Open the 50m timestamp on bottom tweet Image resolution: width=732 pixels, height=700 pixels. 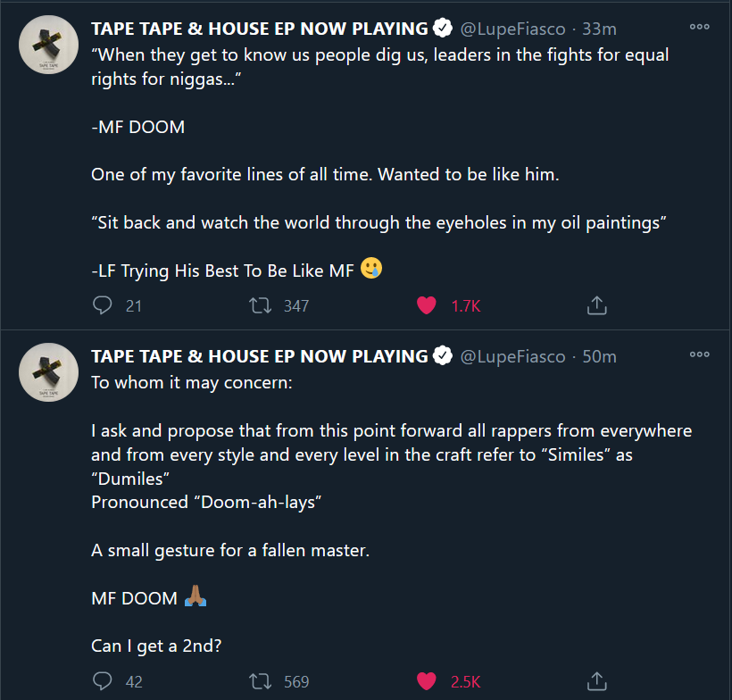coord(599,355)
